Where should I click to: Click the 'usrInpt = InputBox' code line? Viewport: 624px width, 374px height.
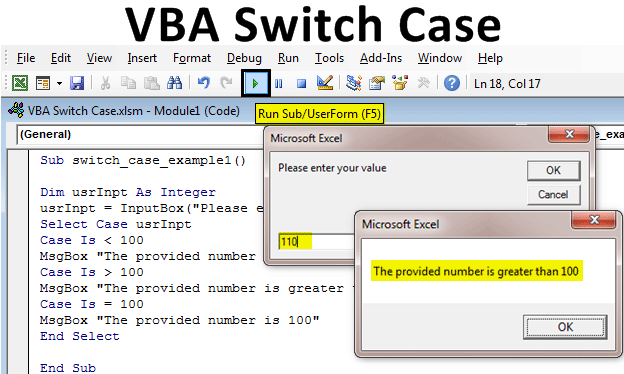coord(151,208)
